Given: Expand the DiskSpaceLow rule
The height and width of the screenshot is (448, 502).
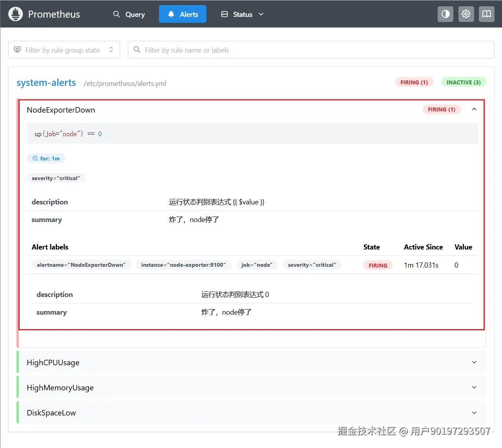Looking at the screenshot, I should coord(251,412).
